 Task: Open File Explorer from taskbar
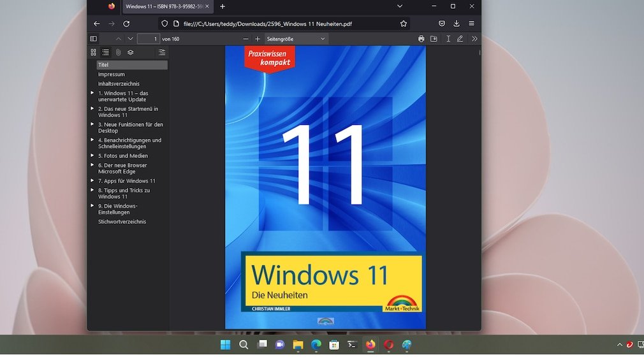point(298,345)
